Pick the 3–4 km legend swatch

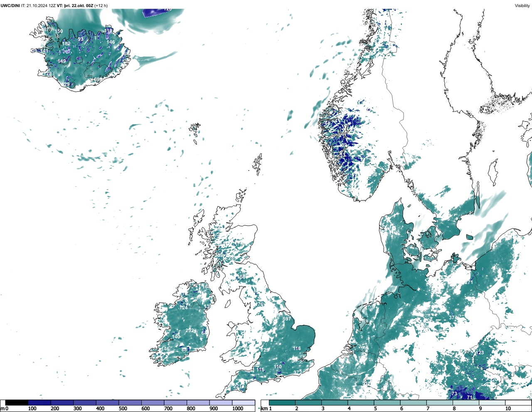click(335, 402)
